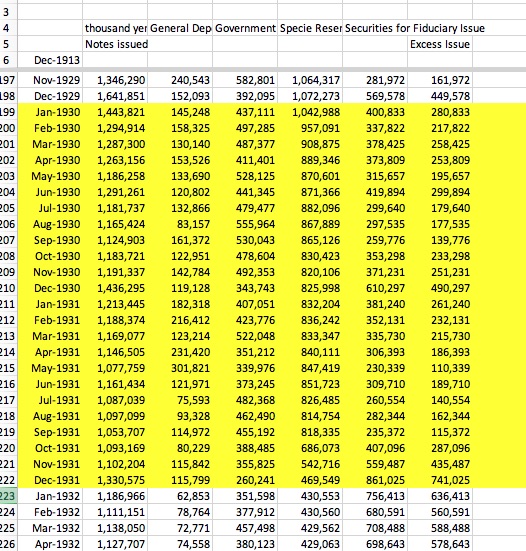Click the Jan-1930 date cell
This screenshot has width=526, height=551.
coord(50,112)
